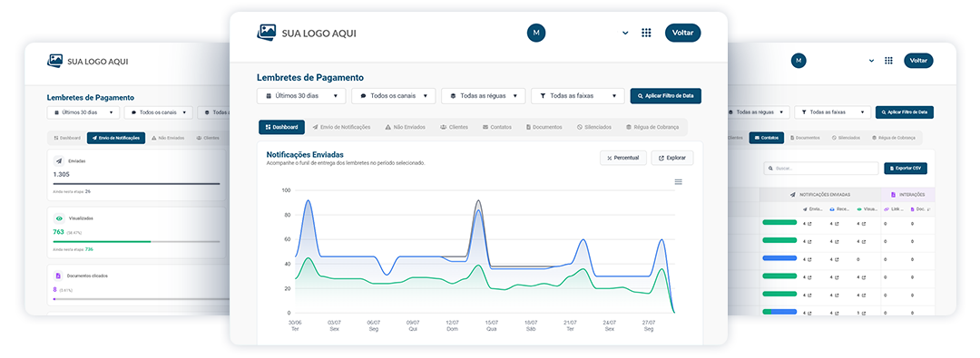Open the Últimos 30 dias dropdown in center window
Viewport: 980px width, 358px height.
click(301, 96)
